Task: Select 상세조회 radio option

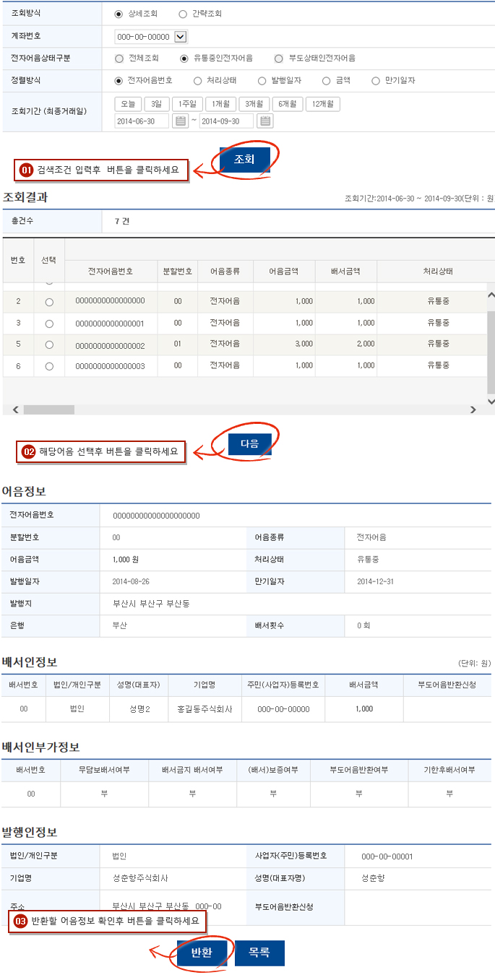Action: (x=119, y=14)
